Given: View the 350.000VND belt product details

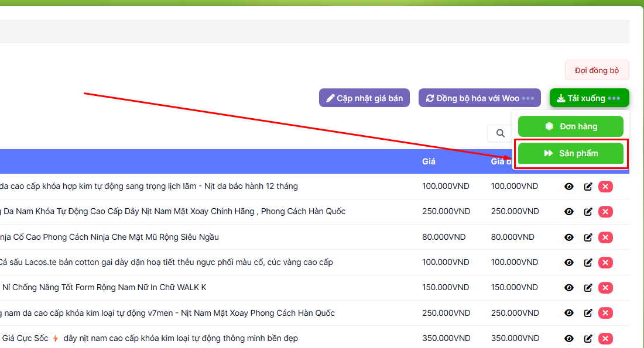Looking at the screenshot, I should [568, 339].
